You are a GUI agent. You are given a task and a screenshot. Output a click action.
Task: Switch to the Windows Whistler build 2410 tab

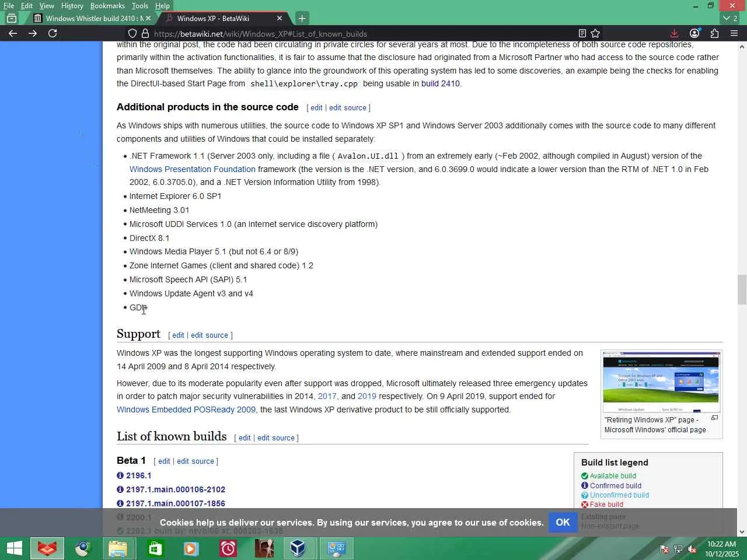[x=92, y=18]
